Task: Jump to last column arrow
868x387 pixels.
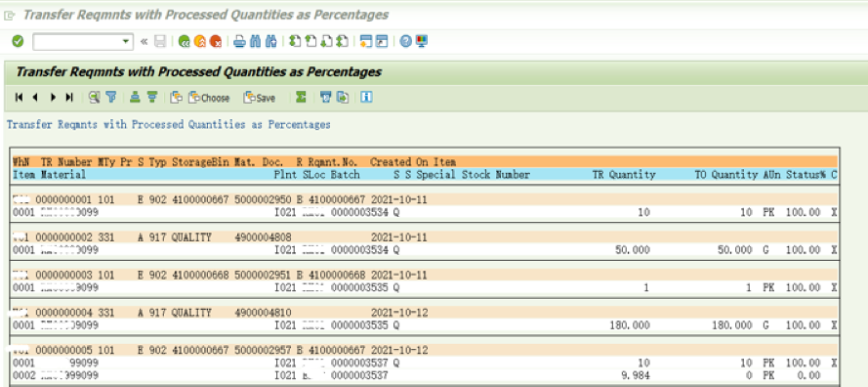Action: coord(69,98)
